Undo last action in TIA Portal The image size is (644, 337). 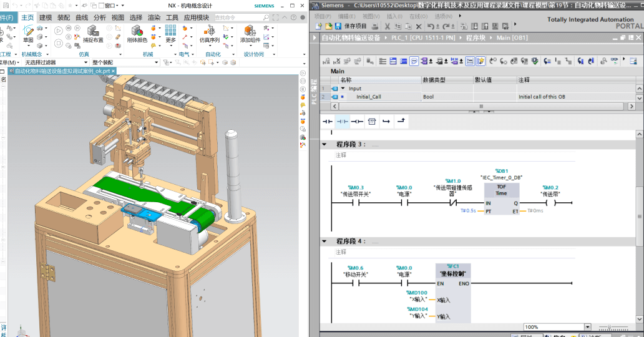point(430,26)
